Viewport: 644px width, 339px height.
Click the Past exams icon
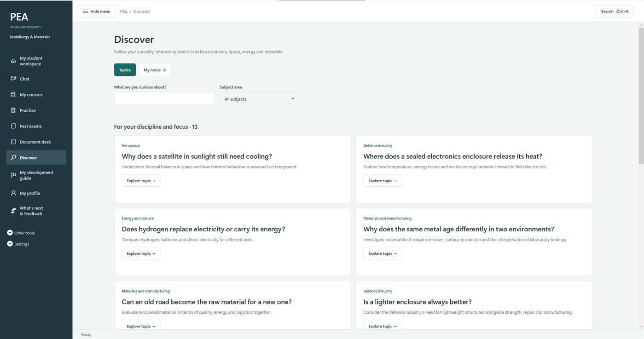point(13,126)
